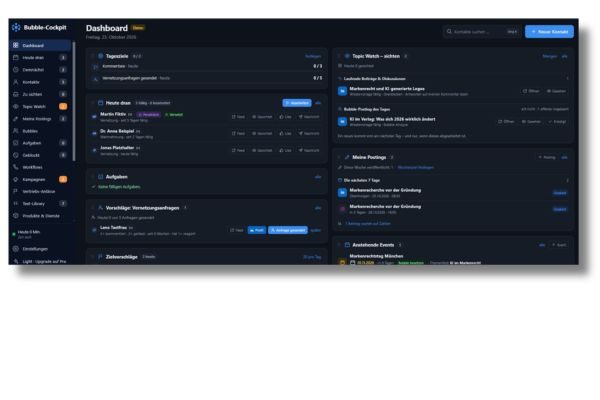Click Like button in Jonas Platzhalter row
Viewport: 600px width, 400px height.
(285, 150)
